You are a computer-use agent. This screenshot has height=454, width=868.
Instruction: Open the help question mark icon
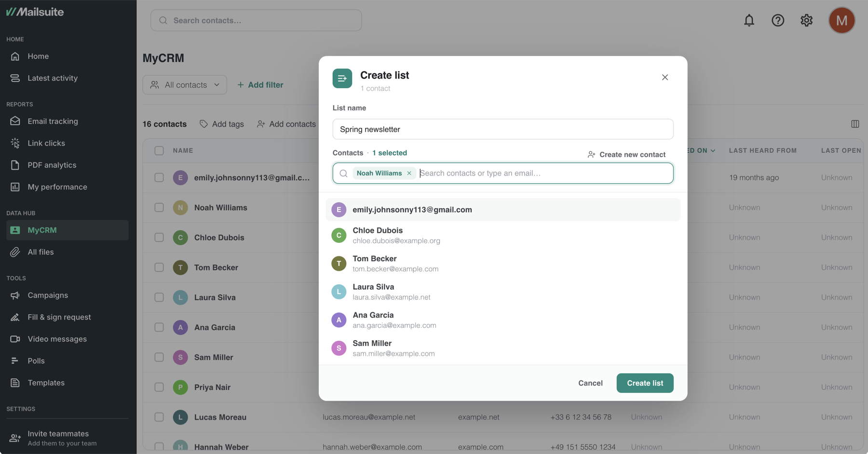click(778, 20)
